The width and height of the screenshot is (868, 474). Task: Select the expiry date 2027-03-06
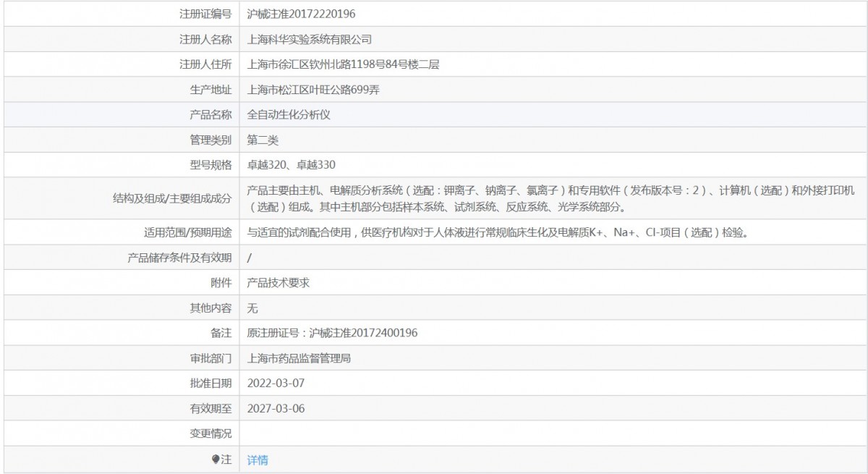[x=276, y=408]
